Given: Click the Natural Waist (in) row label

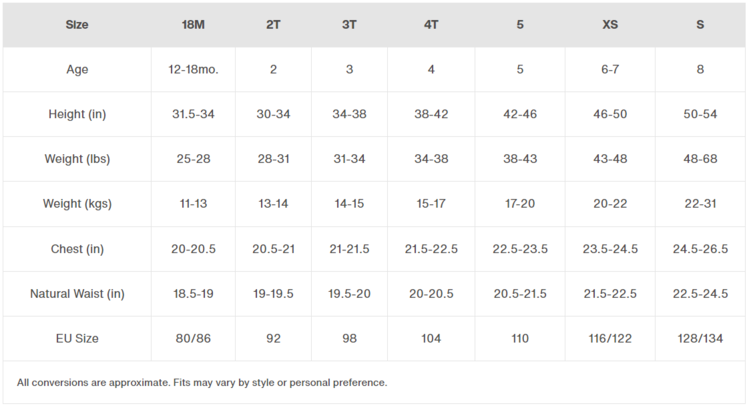Looking at the screenshot, I should [76, 294].
